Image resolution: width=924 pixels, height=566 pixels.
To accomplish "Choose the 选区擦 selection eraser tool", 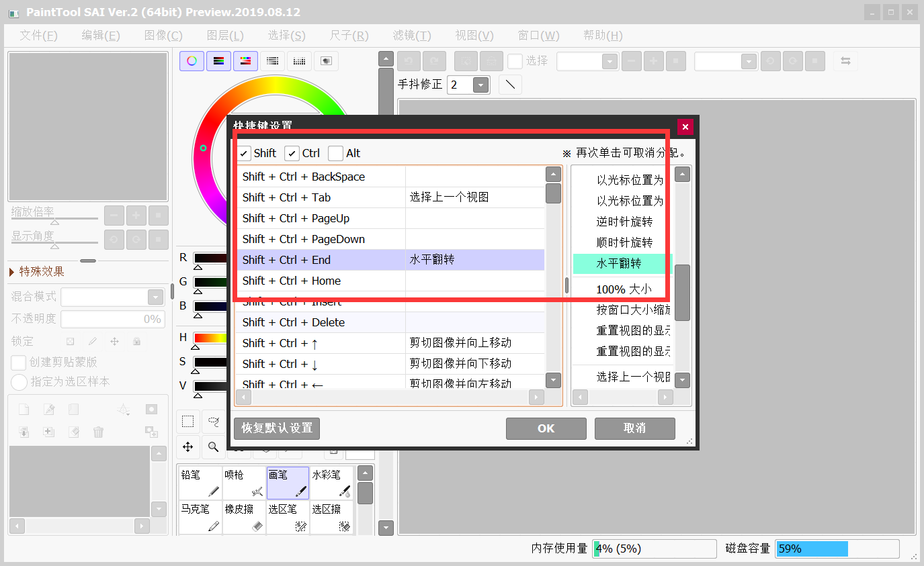I will (331, 518).
